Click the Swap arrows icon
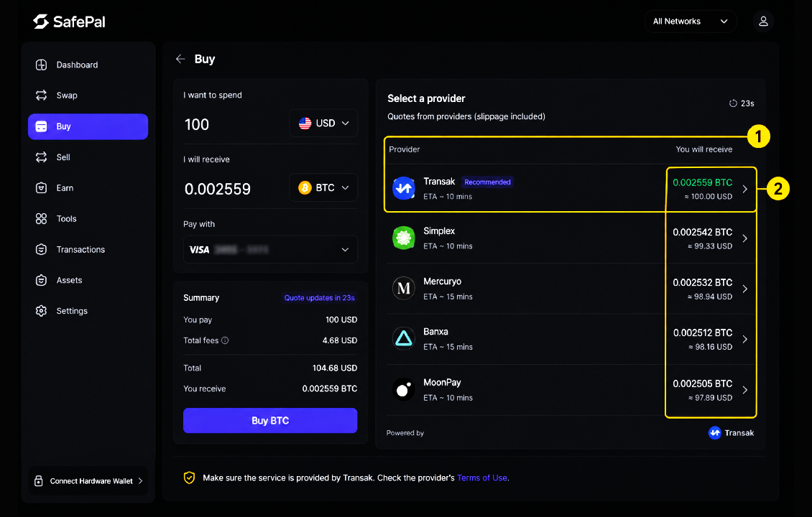812x517 pixels. coord(42,96)
